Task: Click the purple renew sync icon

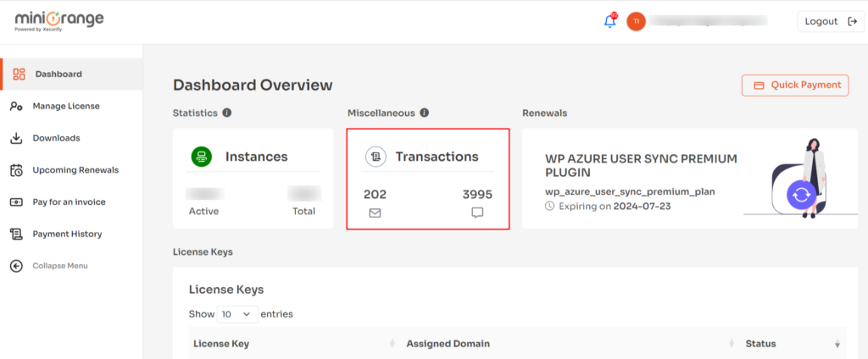Action: 802,194
